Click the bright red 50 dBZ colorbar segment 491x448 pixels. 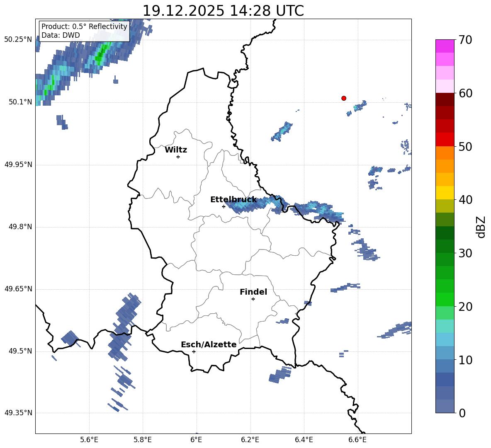click(445, 140)
